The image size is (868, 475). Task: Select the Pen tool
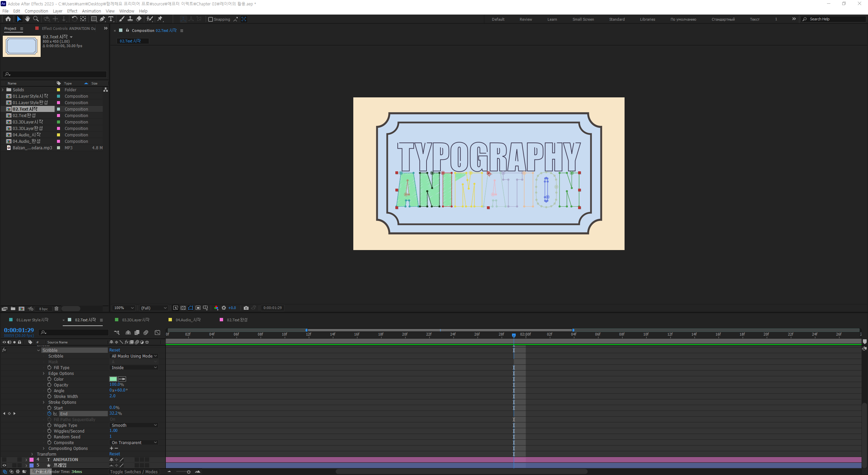point(102,19)
